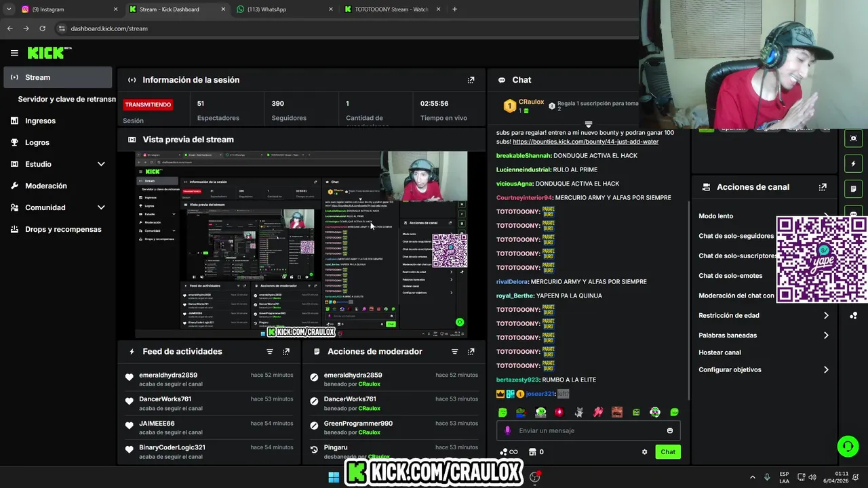Open chat settings gear icon
This screenshot has height=488, width=868.
tap(644, 452)
